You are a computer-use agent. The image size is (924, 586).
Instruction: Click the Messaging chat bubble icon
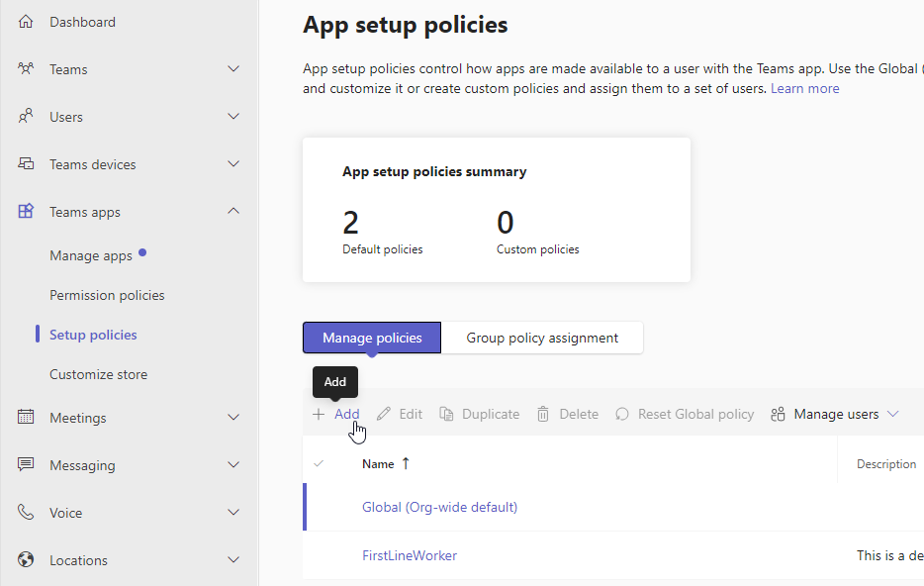pyautogui.click(x=26, y=465)
